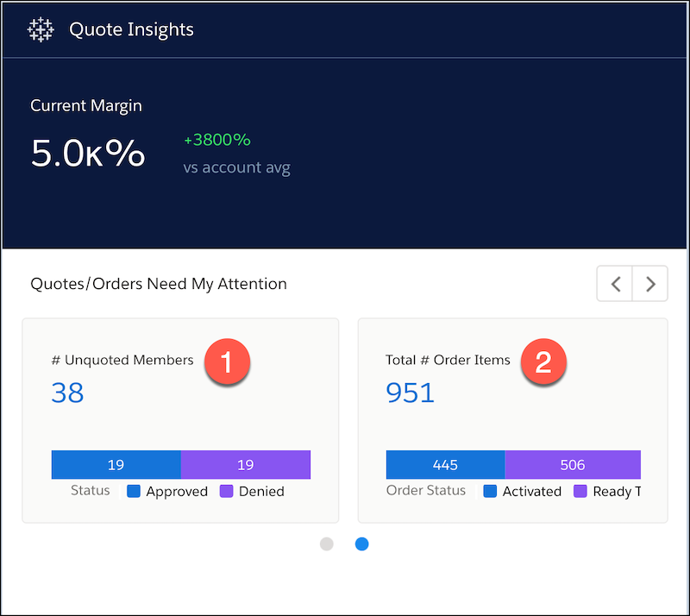Image resolution: width=690 pixels, height=616 pixels.
Task: Go to previous carousel slide arrow
Action: (x=615, y=284)
